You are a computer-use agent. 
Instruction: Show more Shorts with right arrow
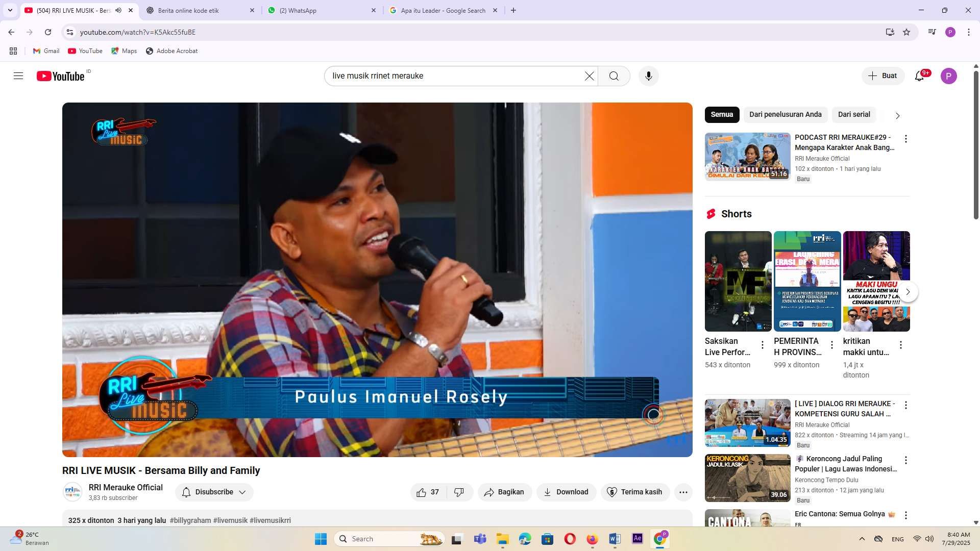(x=908, y=292)
